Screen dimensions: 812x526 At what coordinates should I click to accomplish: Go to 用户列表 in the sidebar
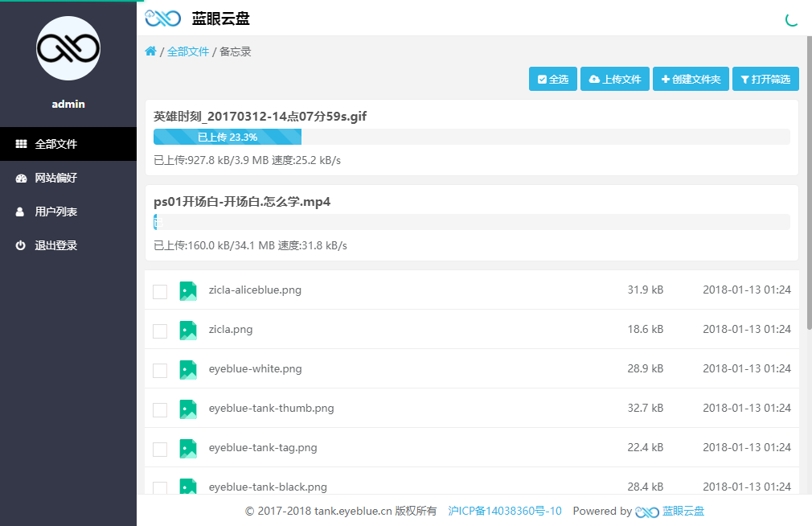tap(55, 212)
